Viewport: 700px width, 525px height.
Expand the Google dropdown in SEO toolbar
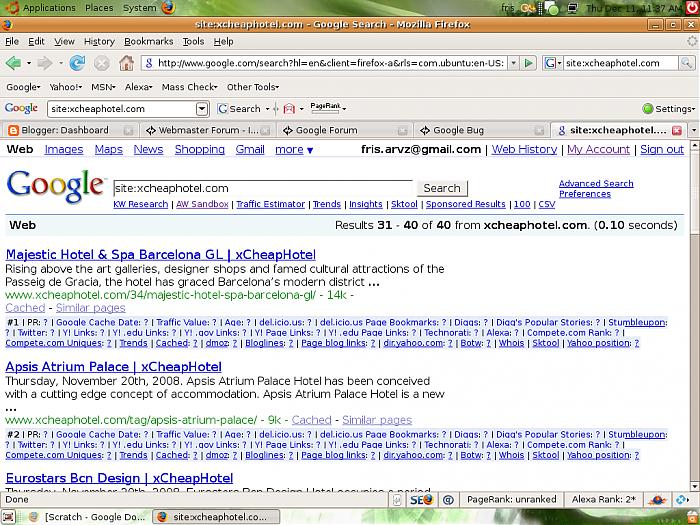coord(23,87)
